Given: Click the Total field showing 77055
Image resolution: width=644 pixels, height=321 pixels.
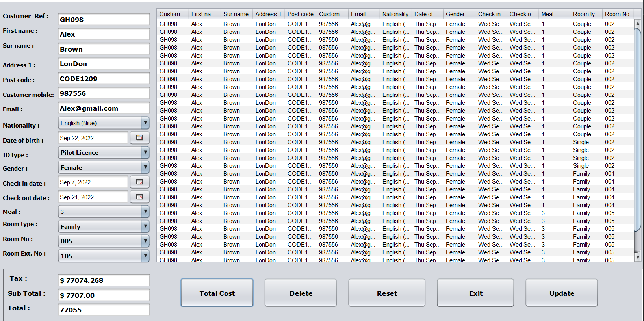Looking at the screenshot, I should tap(104, 310).
